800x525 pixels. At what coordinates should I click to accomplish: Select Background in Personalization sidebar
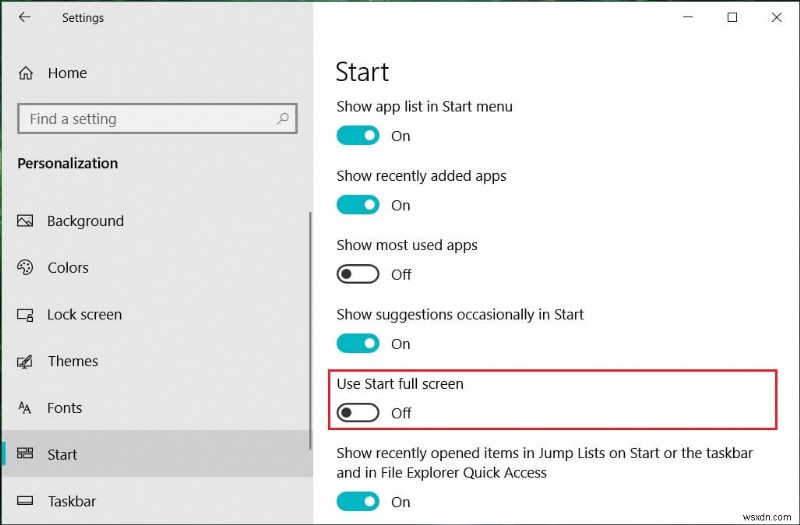[157, 221]
